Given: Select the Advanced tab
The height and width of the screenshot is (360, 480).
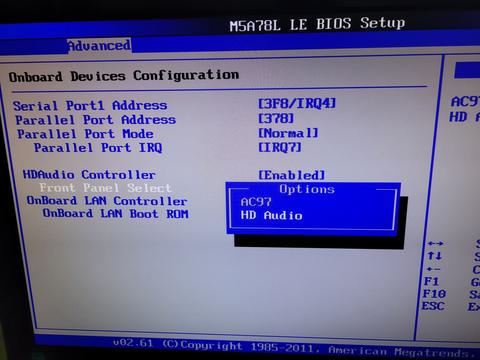Looking at the screenshot, I should pyautogui.click(x=99, y=46).
